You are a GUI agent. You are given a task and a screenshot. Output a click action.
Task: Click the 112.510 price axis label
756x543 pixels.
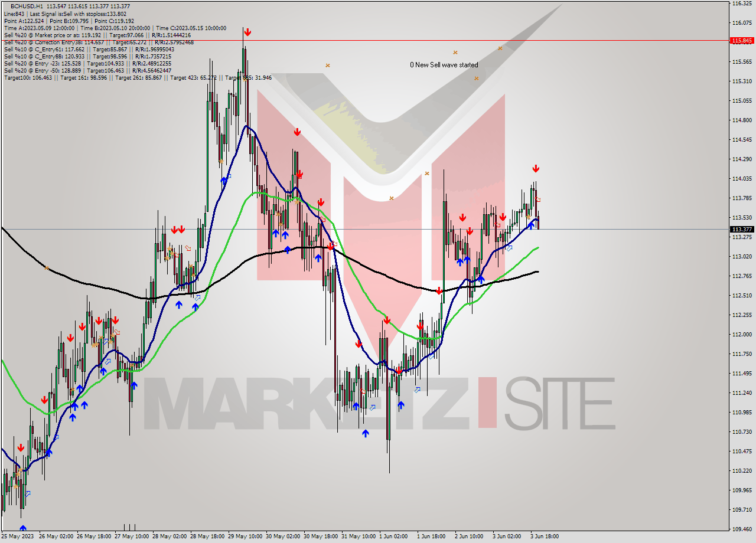click(x=741, y=295)
